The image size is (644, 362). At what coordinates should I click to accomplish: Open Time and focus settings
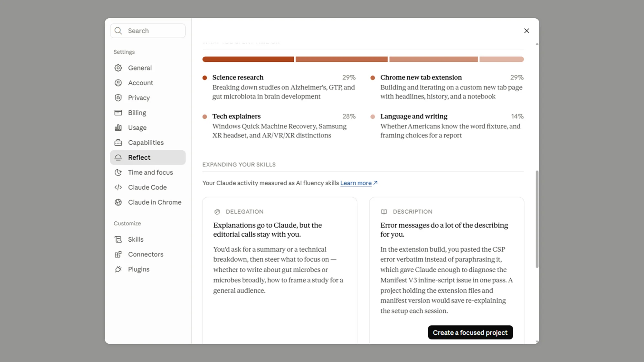tap(148, 172)
